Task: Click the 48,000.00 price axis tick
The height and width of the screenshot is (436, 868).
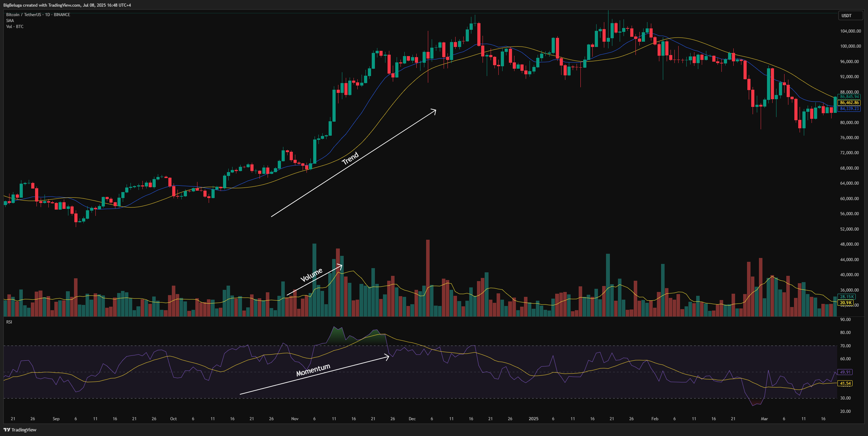Action: tap(850, 244)
